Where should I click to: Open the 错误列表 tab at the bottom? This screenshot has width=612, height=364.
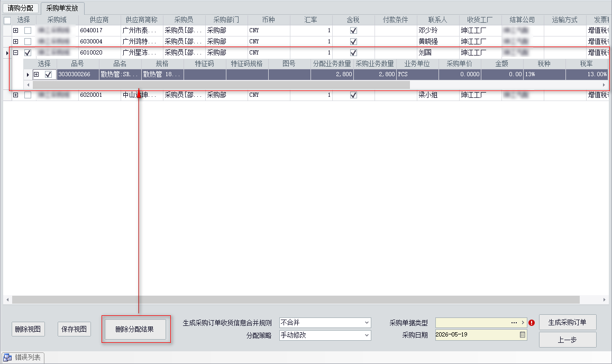point(23,357)
